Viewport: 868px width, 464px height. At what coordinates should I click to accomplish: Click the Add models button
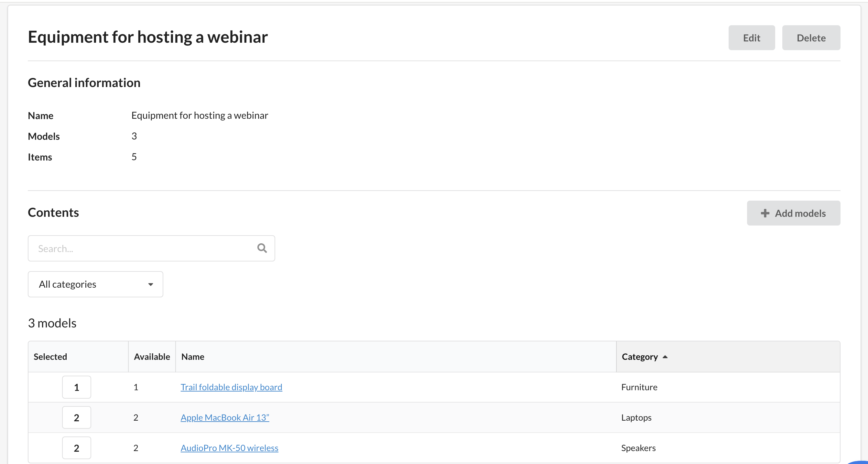pyautogui.click(x=793, y=213)
